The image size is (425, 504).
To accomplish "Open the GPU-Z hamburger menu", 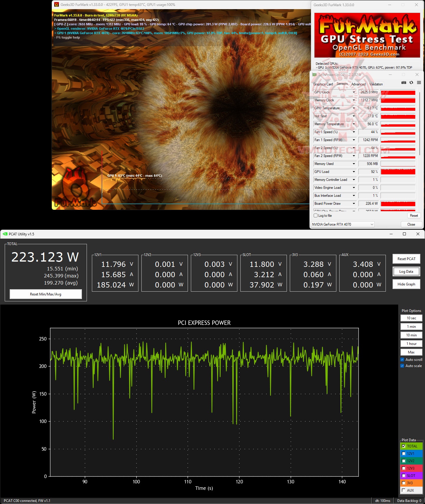I will [x=419, y=83].
